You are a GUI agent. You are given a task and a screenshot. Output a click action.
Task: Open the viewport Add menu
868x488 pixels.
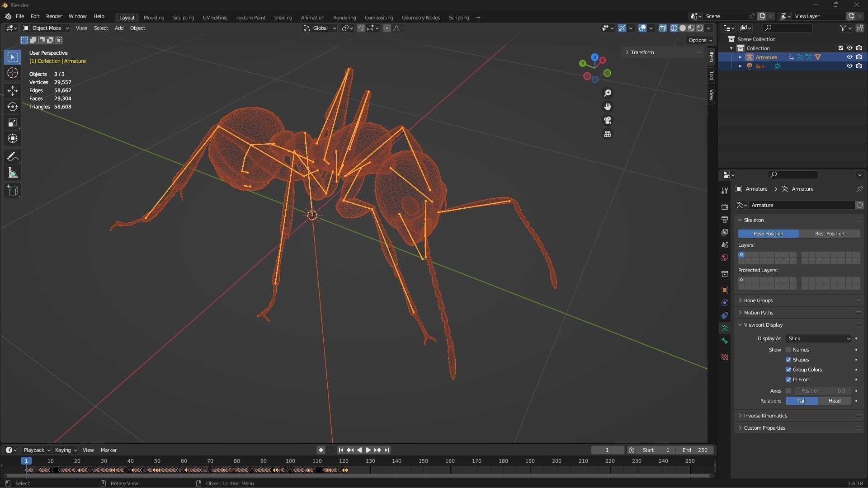click(x=119, y=28)
